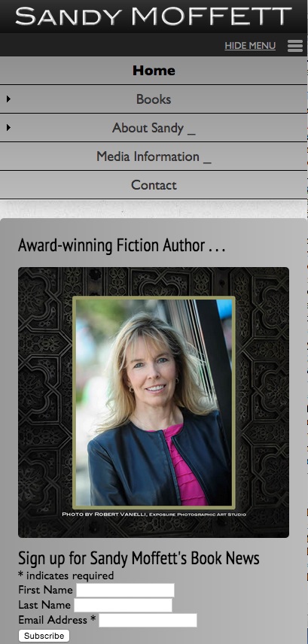Open the Media Information menu item
This screenshot has height=644, width=308.
pos(154,156)
